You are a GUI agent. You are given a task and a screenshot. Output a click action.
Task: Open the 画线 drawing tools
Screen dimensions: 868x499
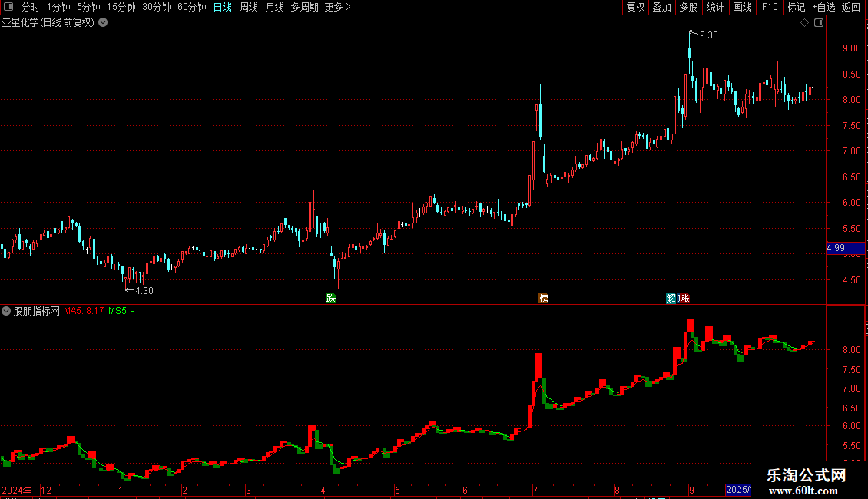[x=742, y=7]
